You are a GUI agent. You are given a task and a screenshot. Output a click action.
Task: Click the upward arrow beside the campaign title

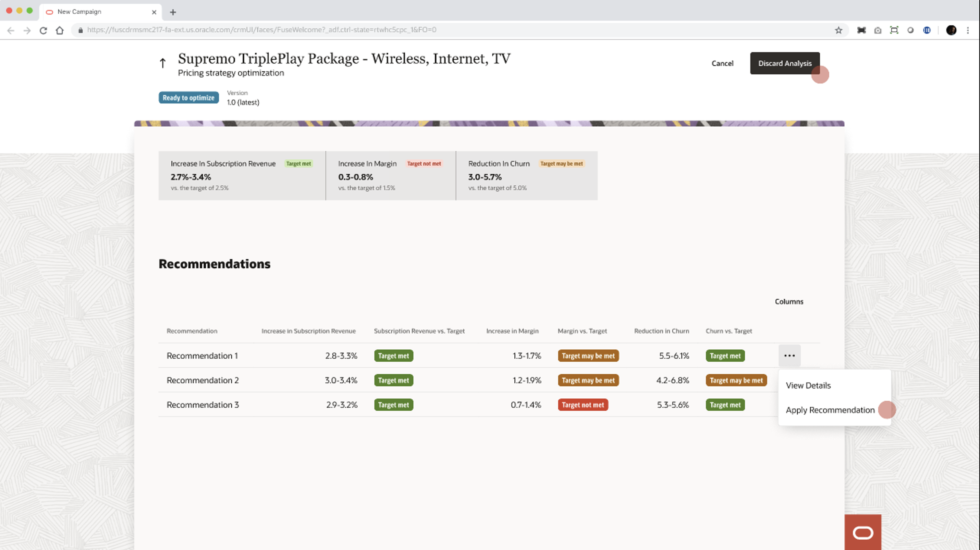click(x=163, y=63)
